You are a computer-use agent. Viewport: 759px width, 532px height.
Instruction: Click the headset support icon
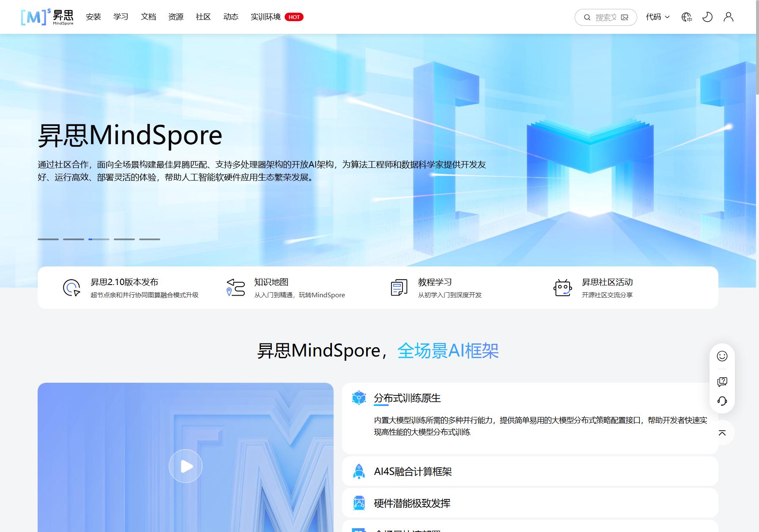(722, 401)
